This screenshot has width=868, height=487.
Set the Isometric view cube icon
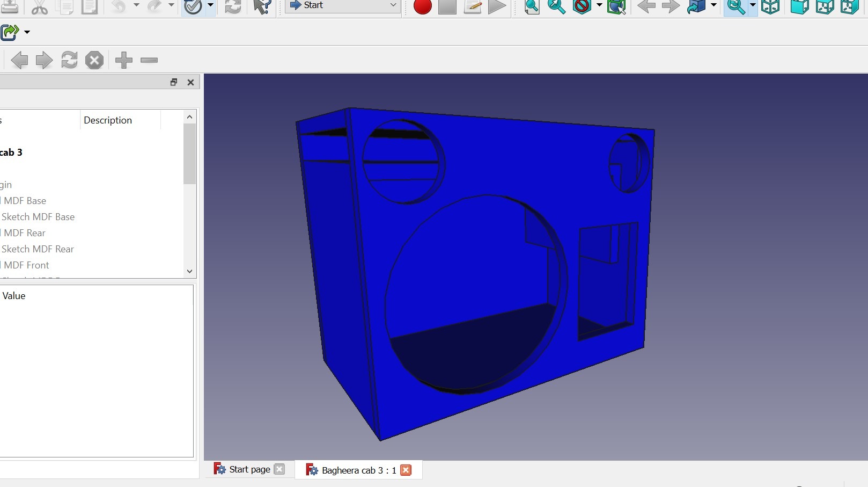pos(770,6)
